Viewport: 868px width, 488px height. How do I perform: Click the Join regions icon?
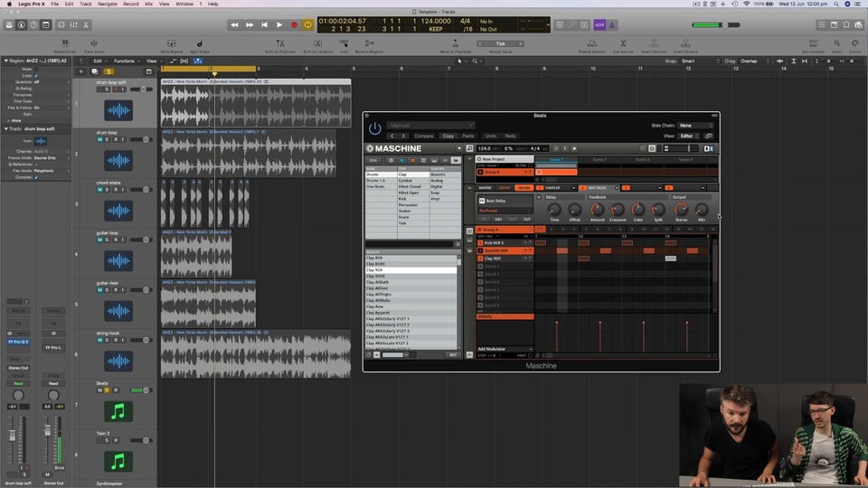(x=344, y=43)
